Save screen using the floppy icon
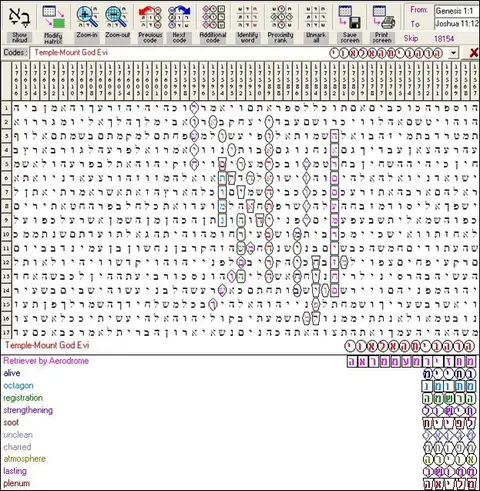This screenshot has height=491, width=480. coord(349,17)
